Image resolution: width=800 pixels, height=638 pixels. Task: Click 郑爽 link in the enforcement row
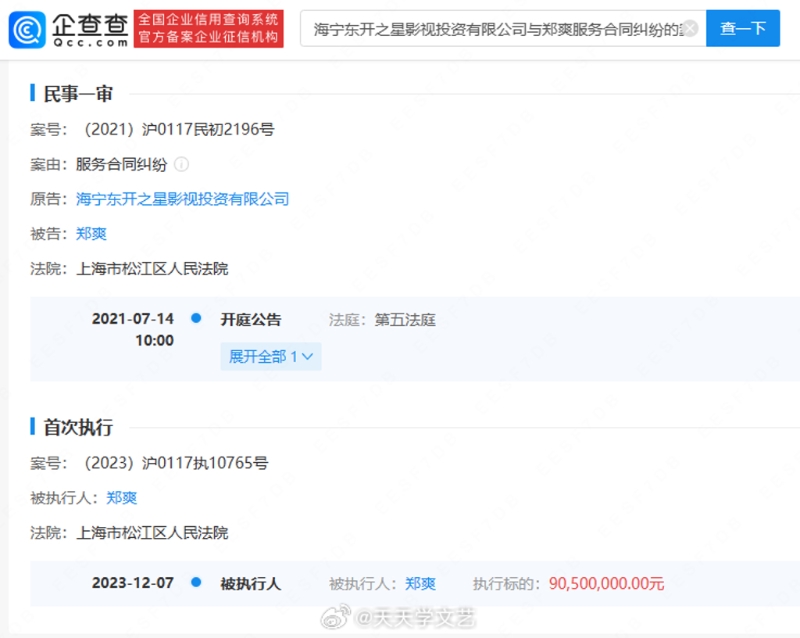[420, 583]
